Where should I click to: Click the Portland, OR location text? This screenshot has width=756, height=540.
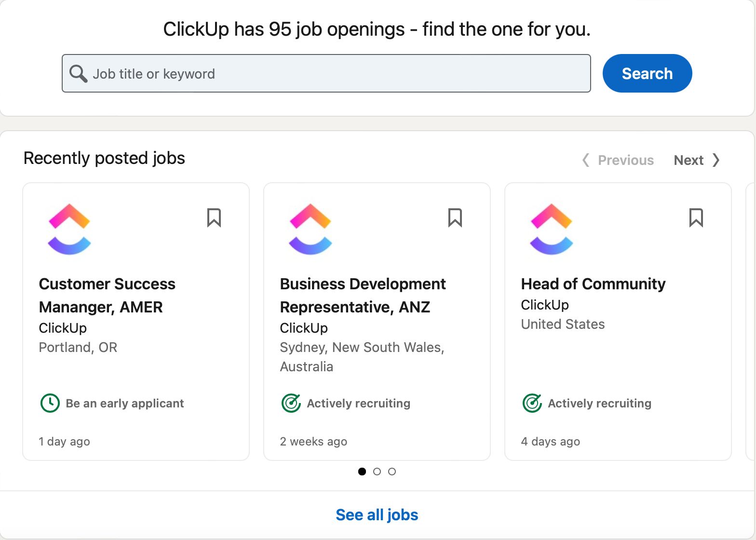[x=78, y=348]
